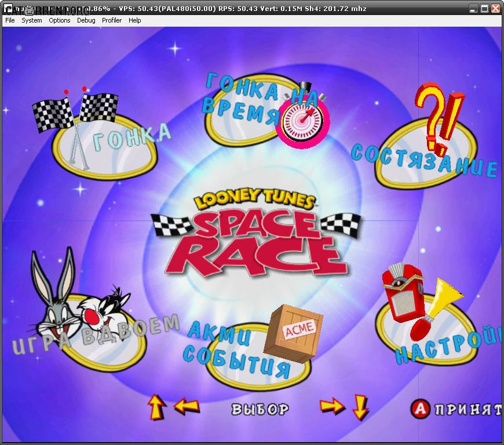
Task: Select the СОСТЯЗАНИЕ mode
Action: click(x=425, y=160)
